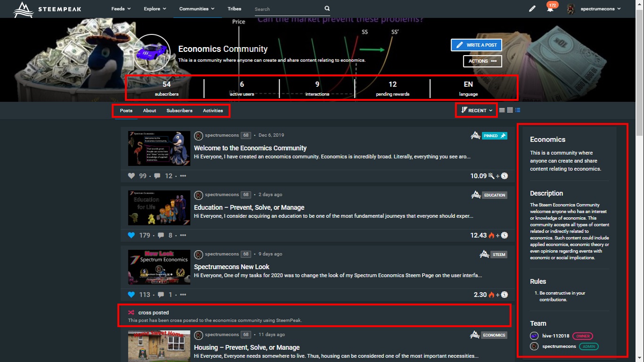Open Spectrumecons New Look post title
This screenshot has height=362, width=644.
[x=232, y=267]
